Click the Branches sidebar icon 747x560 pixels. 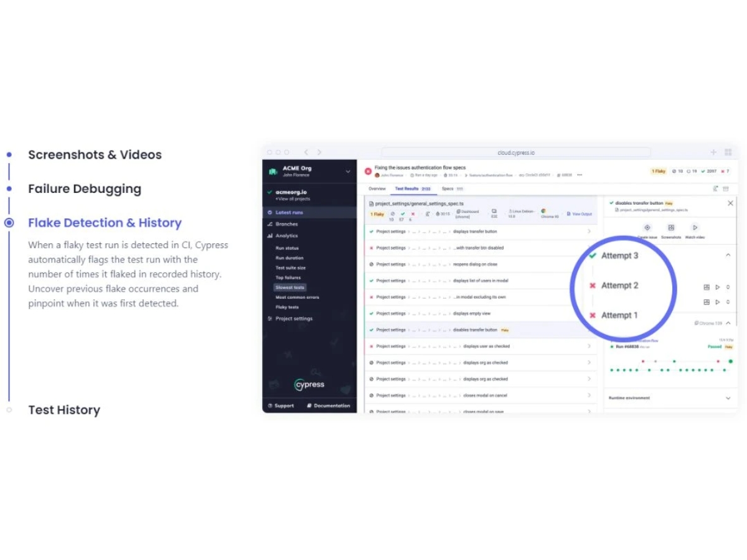click(x=270, y=224)
